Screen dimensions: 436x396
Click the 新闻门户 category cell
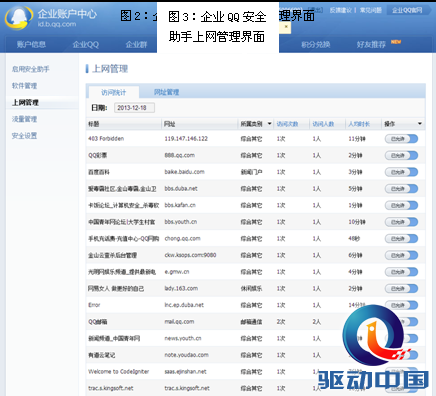tap(251, 172)
